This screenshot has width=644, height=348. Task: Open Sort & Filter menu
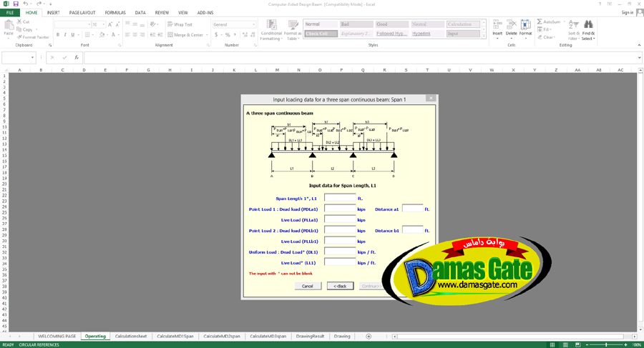tap(574, 30)
